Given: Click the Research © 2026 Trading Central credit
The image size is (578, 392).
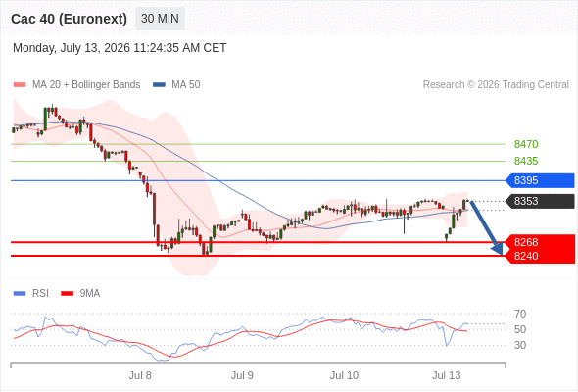Looking at the screenshot, I should tap(496, 85).
